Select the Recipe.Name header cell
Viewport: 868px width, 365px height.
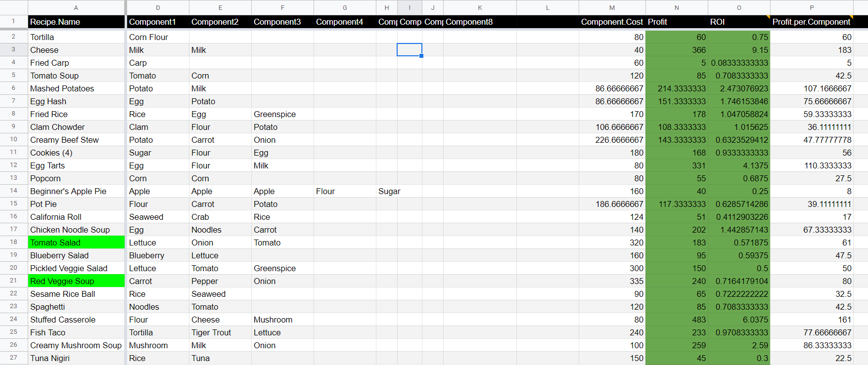point(76,22)
